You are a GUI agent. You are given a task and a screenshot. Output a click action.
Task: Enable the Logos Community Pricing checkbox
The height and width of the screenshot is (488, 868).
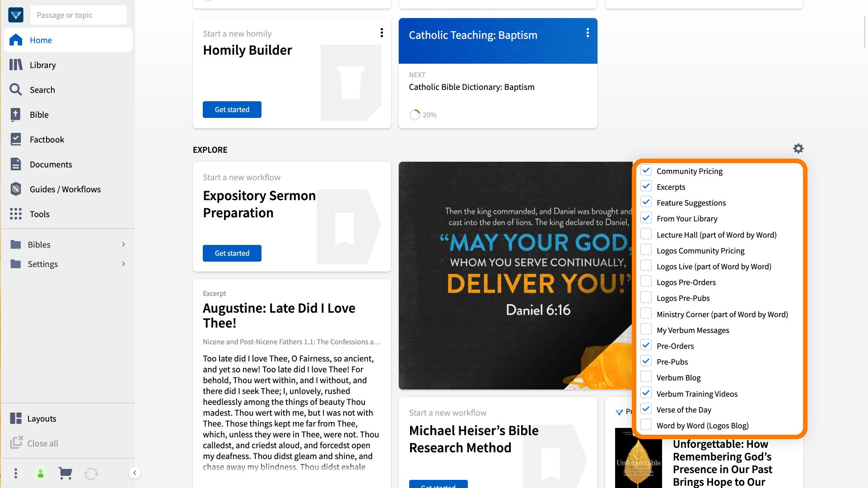pos(646,250)
